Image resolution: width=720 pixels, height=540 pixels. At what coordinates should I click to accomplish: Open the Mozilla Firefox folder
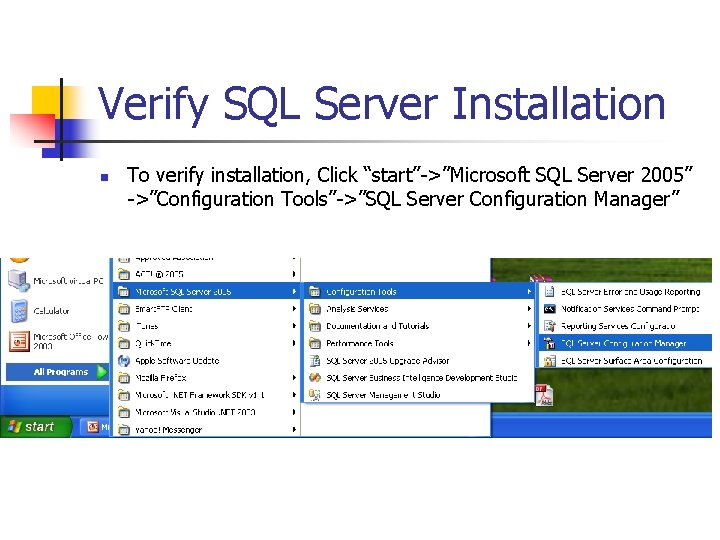(207, 378)
